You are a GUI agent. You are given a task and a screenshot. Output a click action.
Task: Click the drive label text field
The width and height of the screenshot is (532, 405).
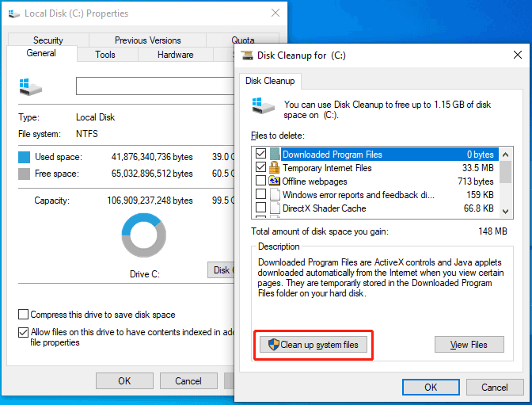pyautogui.click(x=155, y=86)
